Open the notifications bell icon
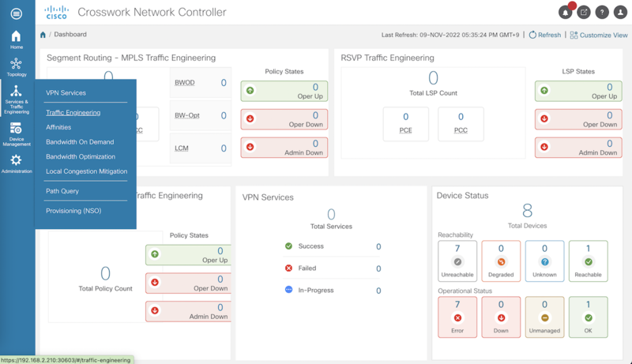The width and height of the screenshot is (632, 364). [566, 12]
